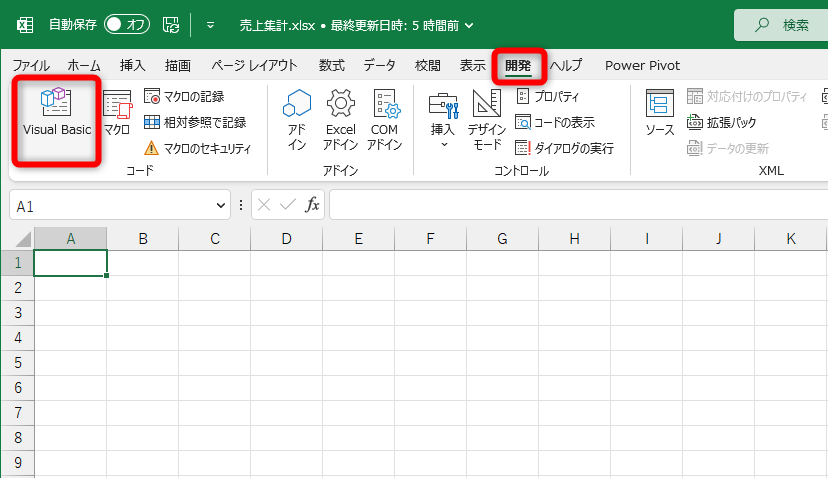Screen dimensions: 828x478
Task: Select row 1 header
Action: (x=18, y=263)
